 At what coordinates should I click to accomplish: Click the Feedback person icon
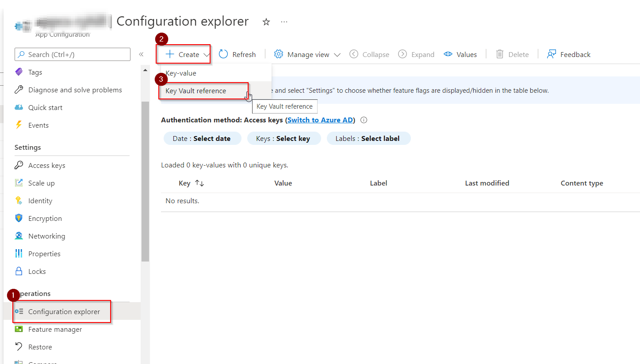click(552, 54)
